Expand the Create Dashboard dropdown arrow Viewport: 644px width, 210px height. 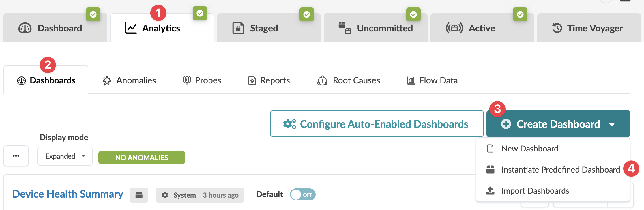(x=612, y=125)
